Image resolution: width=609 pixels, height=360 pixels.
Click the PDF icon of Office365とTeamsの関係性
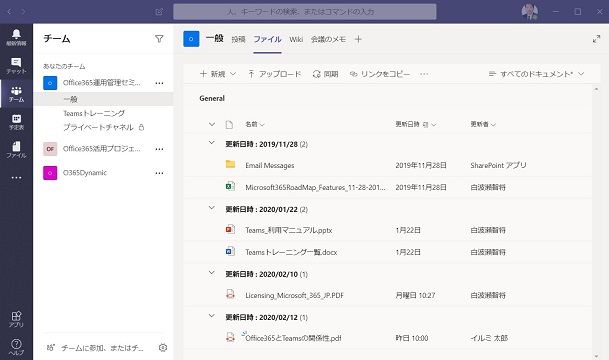click(x=230, y=337)
